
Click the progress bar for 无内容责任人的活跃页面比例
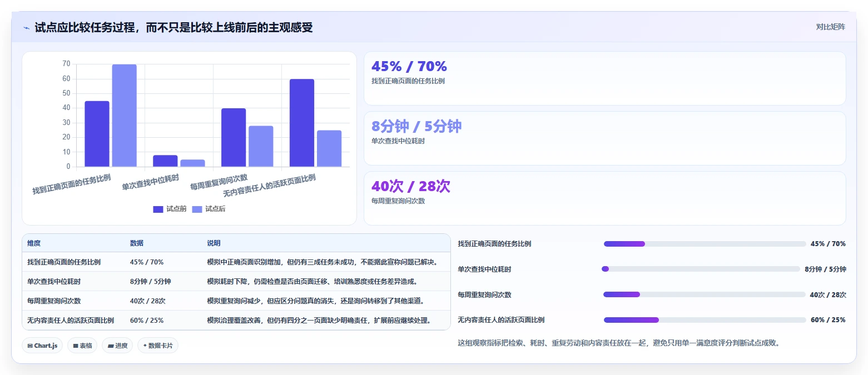point(705,320)
